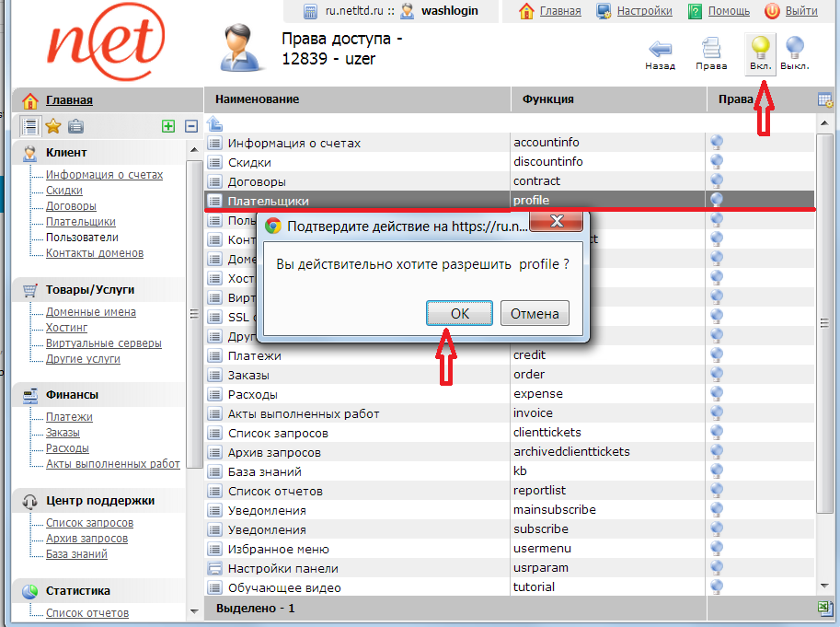This screenshot has height=627, width=840.
Task: Click the 'Назад' back arrow icon
Action: coord(660,52)
